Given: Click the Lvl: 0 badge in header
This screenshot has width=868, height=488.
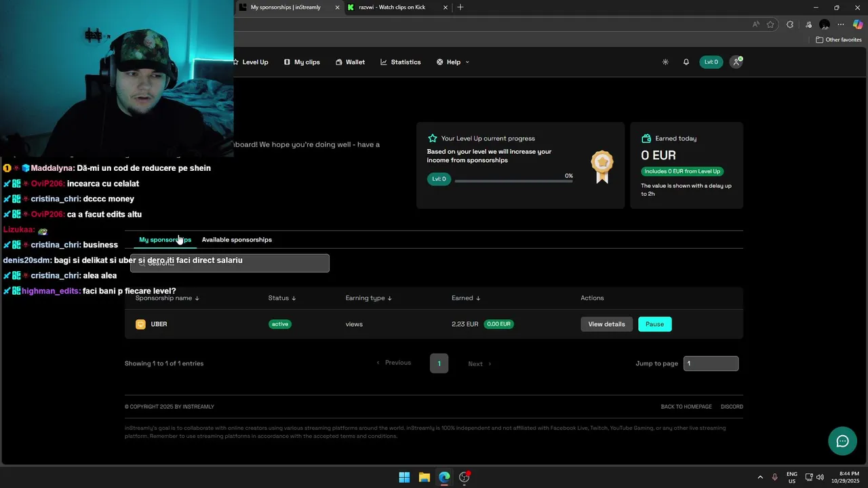Looking at the screenshot, I should click(711, 62).
